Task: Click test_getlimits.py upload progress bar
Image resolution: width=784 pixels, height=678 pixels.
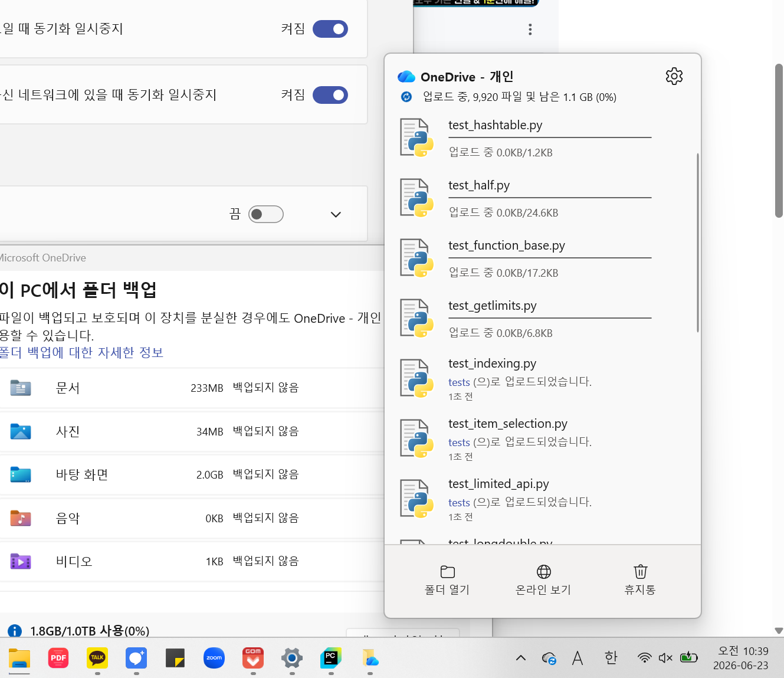Action: (x=550, y=318)
